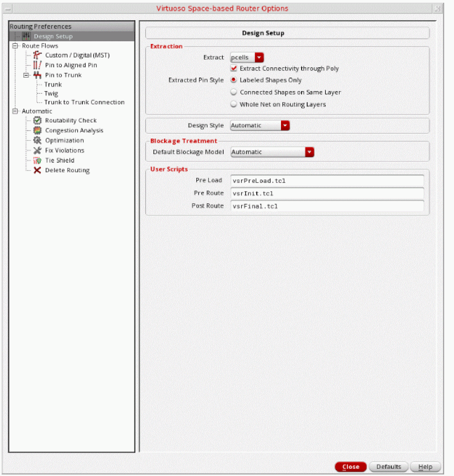454x476 pixels.
Task: Click the Fix Violations tools icon
Action: 37,150
